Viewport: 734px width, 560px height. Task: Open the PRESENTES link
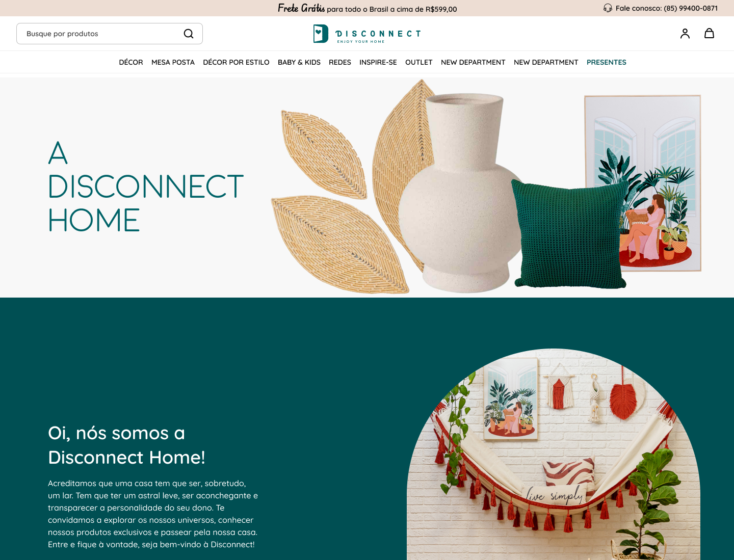[607, 62]
